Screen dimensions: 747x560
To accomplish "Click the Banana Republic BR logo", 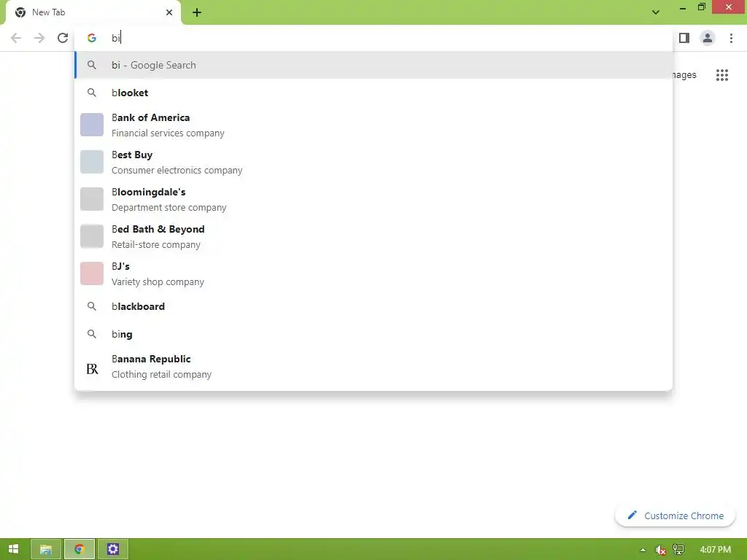I will point(92,368).
